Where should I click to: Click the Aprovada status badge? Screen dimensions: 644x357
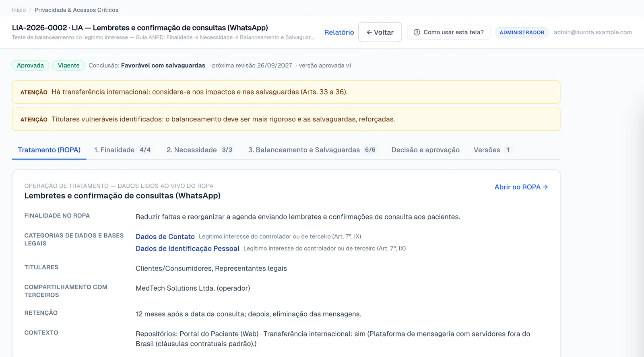click(x=30, y=66)
